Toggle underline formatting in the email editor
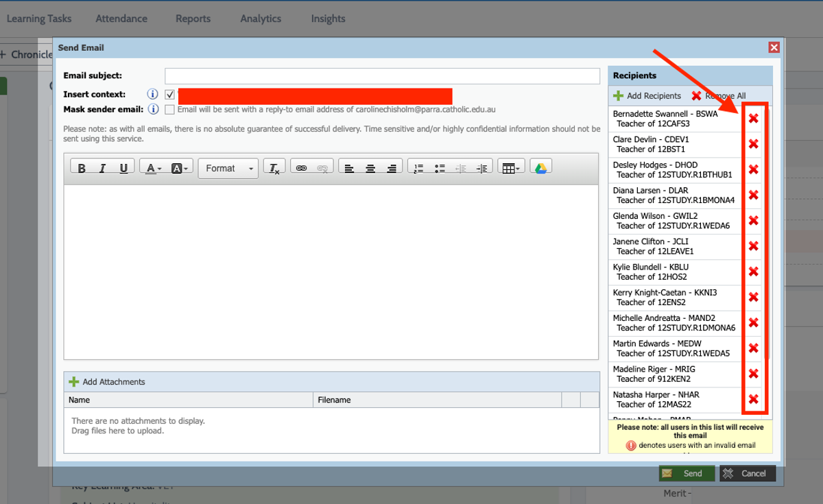Screen dimensions: 823x504 click(x=123, y=168)
